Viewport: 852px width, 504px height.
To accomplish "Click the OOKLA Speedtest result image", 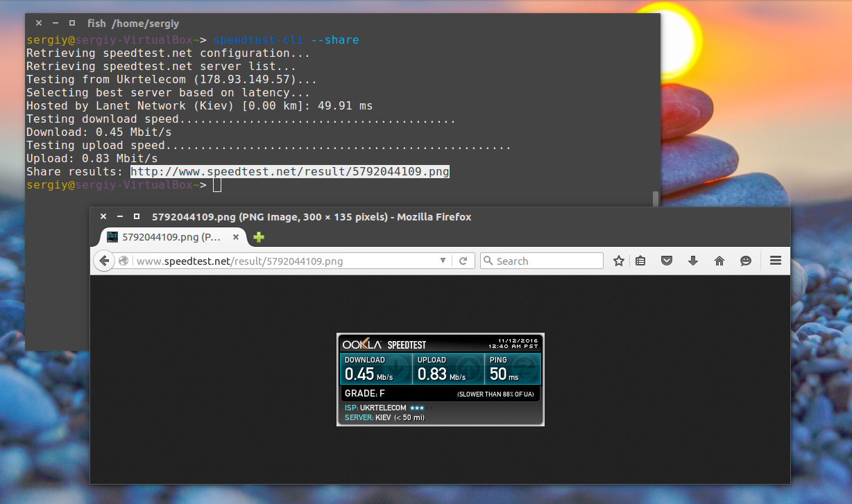I will (440, 379).
